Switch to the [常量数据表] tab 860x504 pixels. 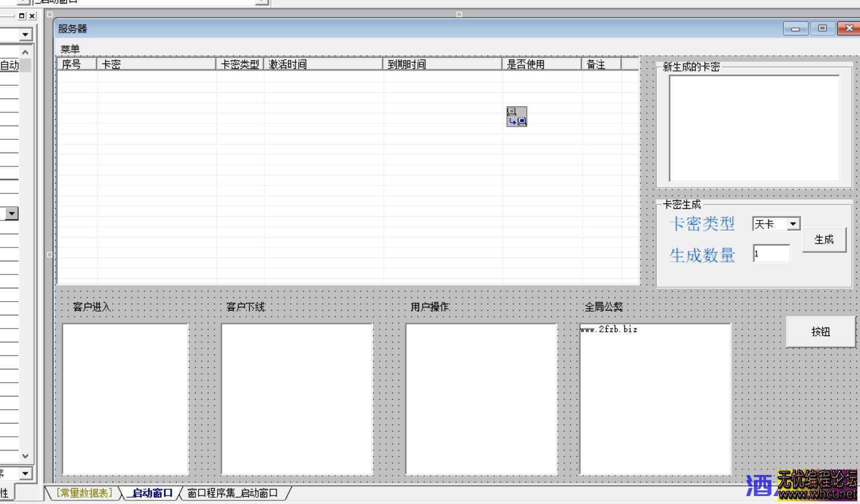pos(85,493)
